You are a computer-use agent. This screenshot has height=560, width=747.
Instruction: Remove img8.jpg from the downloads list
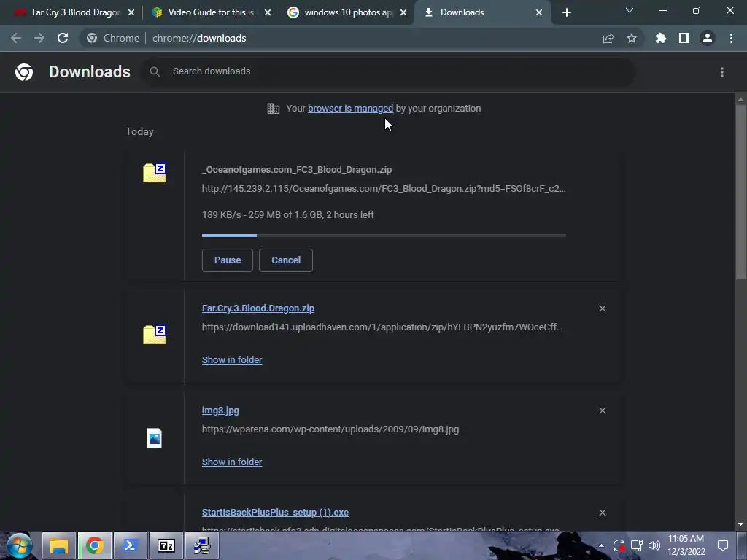(x=603, y=411)
